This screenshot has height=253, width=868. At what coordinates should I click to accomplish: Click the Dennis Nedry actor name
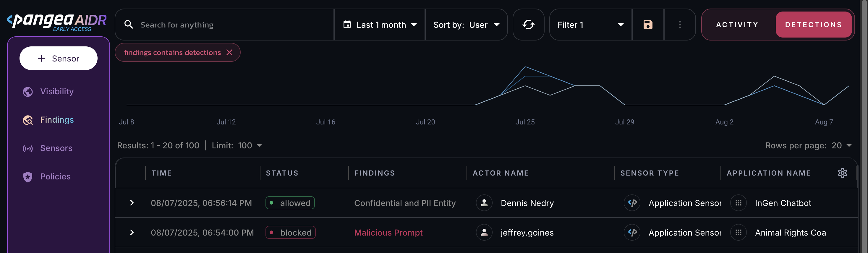(527, 203)
